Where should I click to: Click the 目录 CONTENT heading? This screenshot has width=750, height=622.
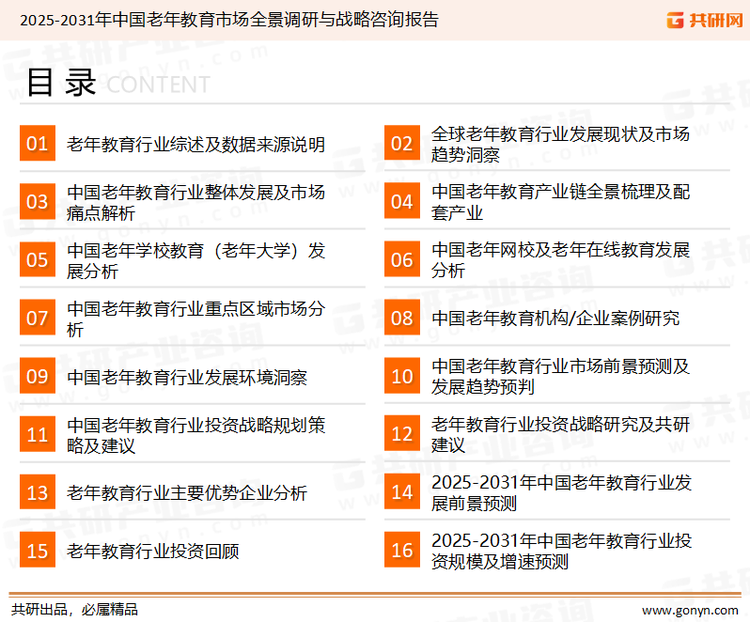coord(117,84)
